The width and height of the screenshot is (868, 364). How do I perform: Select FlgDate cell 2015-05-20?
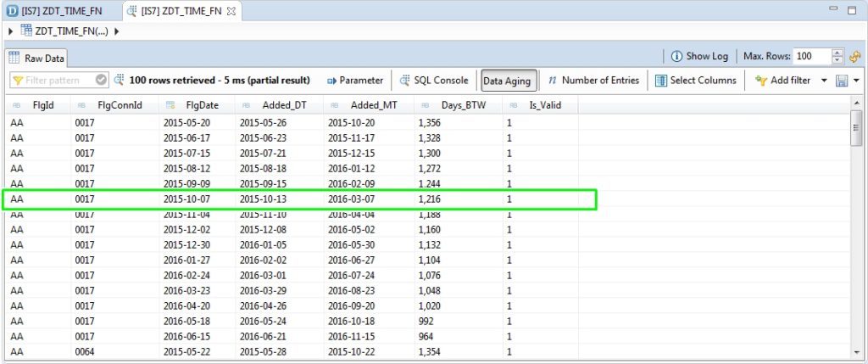186,123
